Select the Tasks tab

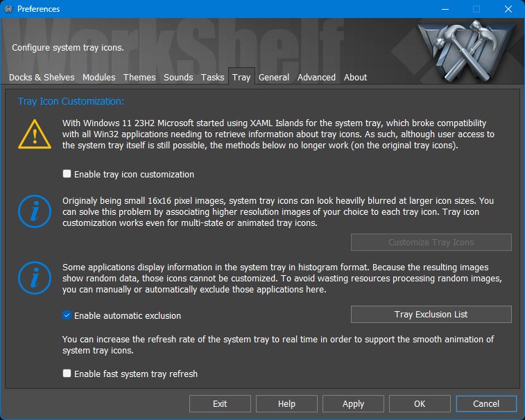pyautogui.click(x=212, y=78)
